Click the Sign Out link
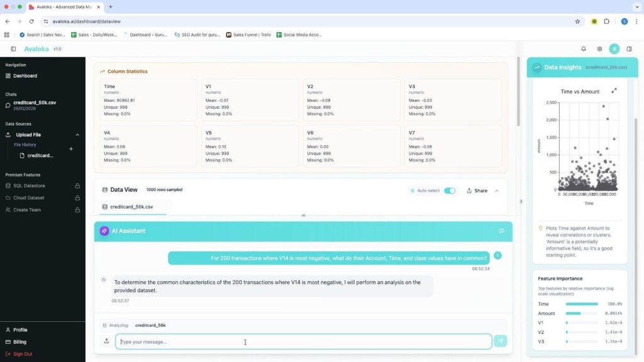The width and height of the screenshot is (644, 362). point(23,354)
